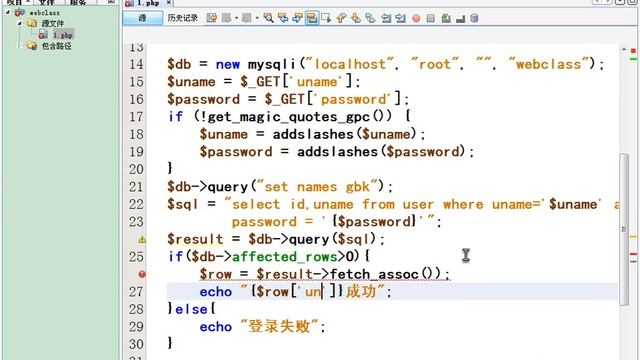
Task: Click the green mark in error stripe
Action: [x=633, y=59]
